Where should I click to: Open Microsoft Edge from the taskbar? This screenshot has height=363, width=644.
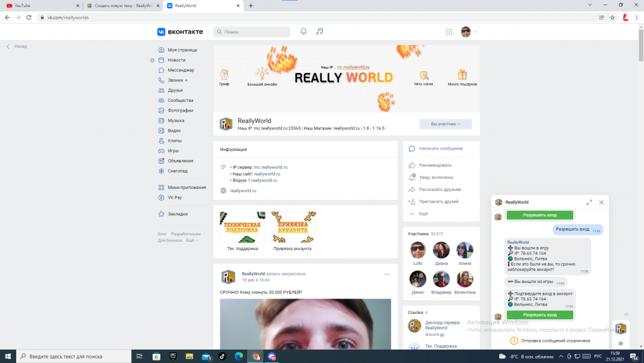(x=239, y=357)
